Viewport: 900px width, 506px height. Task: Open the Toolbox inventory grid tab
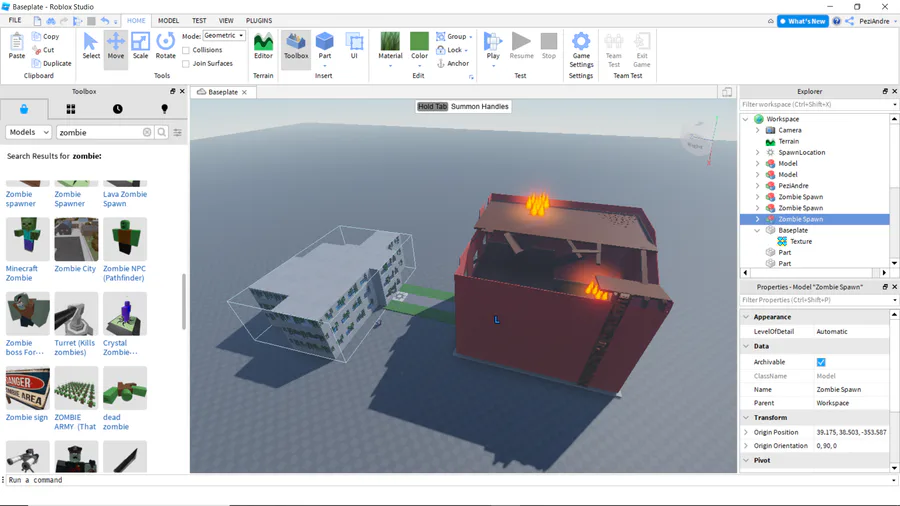coord(71,109)
